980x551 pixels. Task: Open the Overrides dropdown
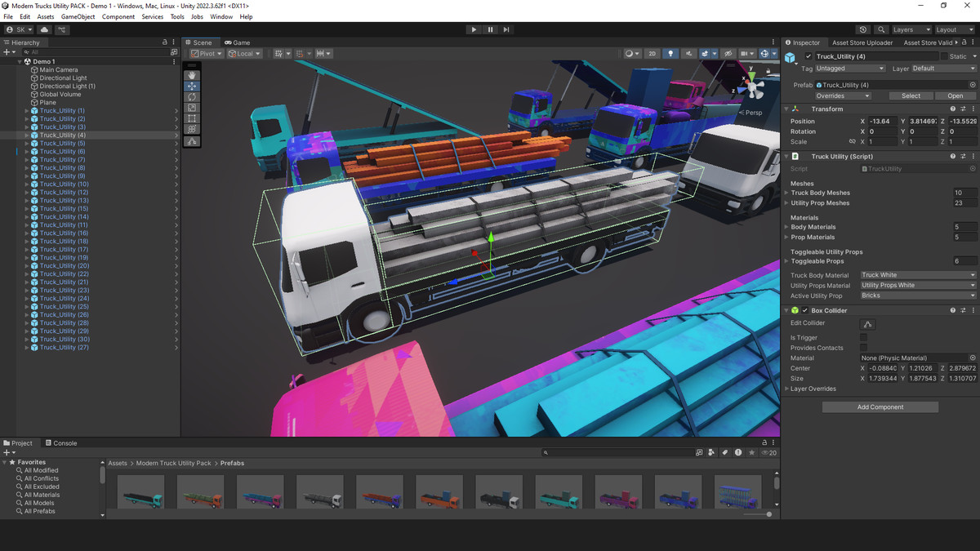[843, 96]
